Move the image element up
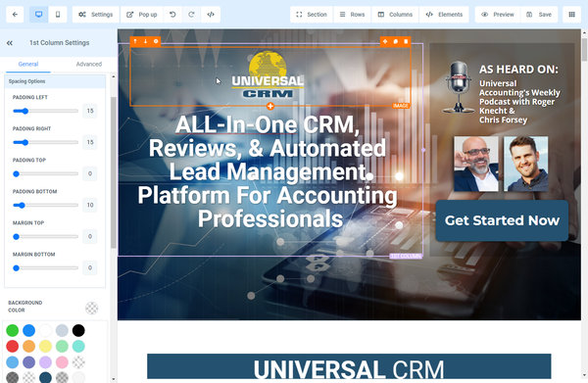Screen dimensions: 588x383 pos(135,41)
